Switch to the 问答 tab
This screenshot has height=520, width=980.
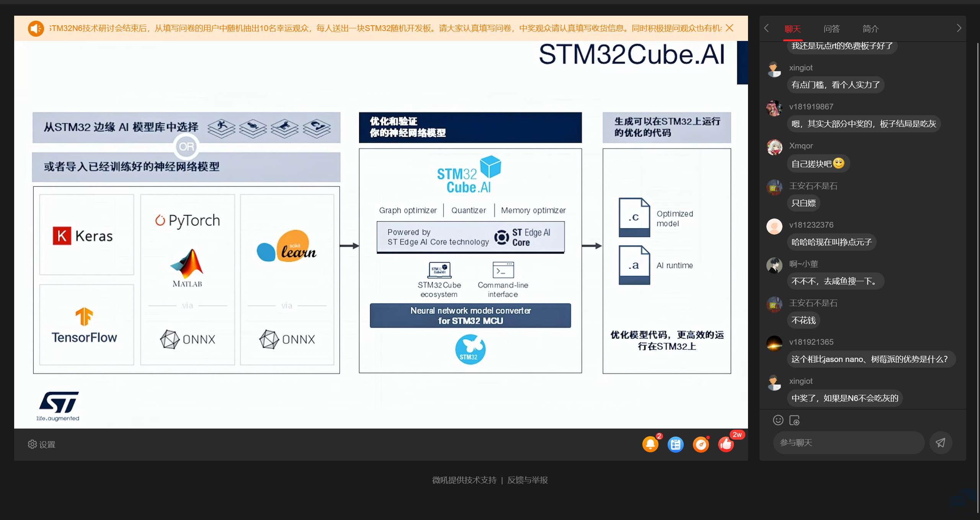pos(831,29)
